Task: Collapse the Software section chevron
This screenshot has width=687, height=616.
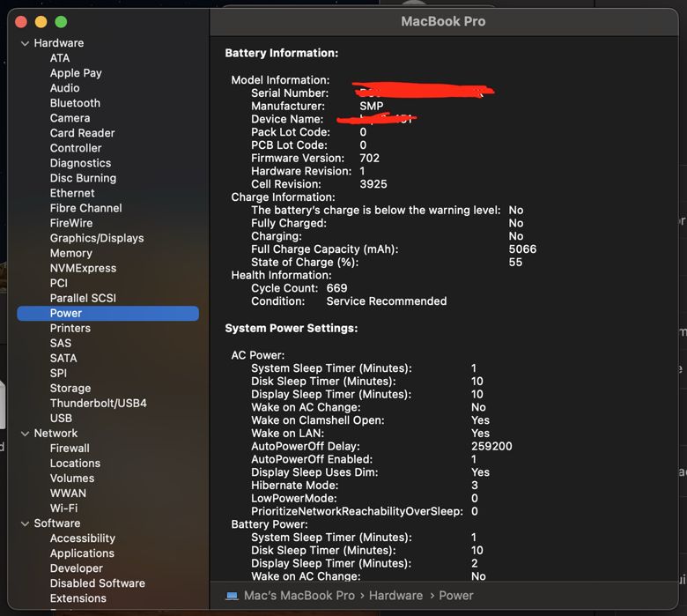Action: (25, 523)
